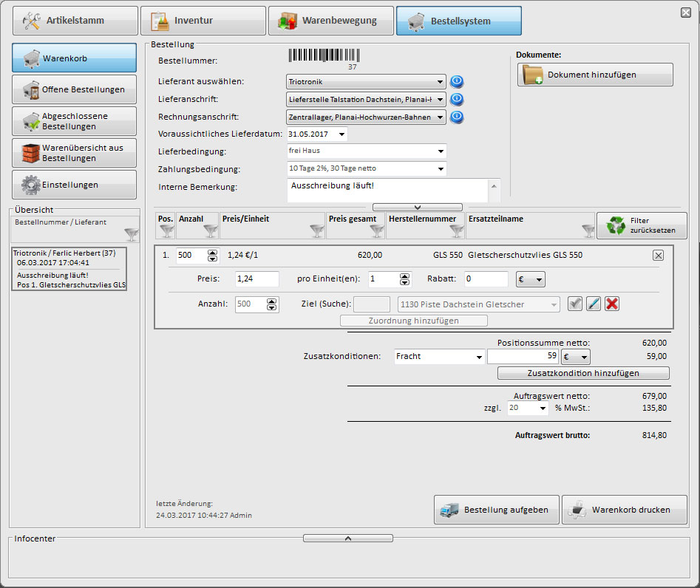Select Offene Bestellungen in sidebar
This screenshot has height=588, width=700.
(74, 89)
